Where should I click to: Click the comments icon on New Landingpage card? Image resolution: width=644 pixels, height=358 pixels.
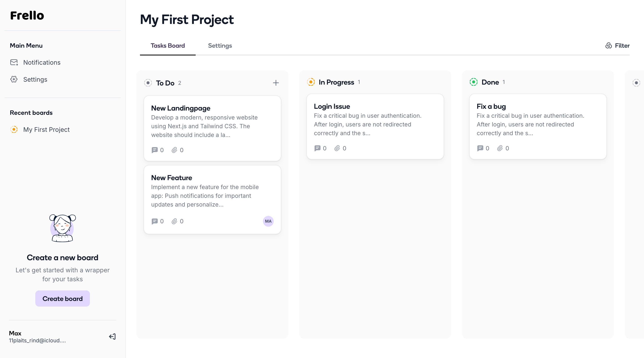(x=155, y=150)
